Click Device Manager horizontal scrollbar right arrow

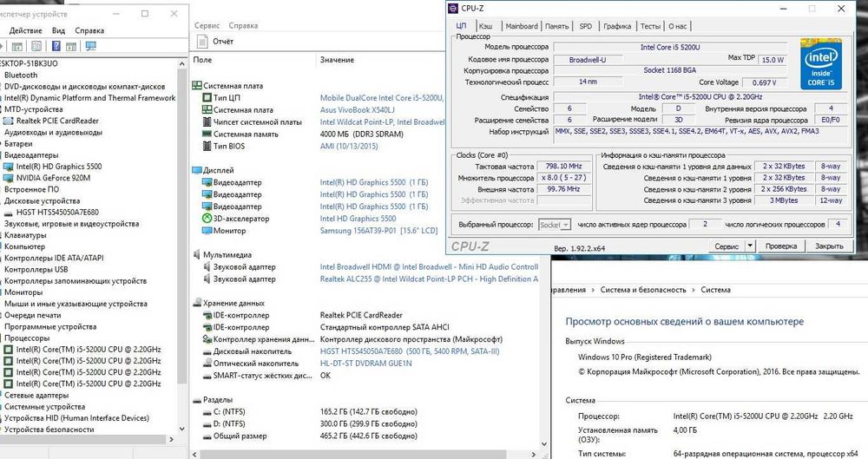pos(171,439)
